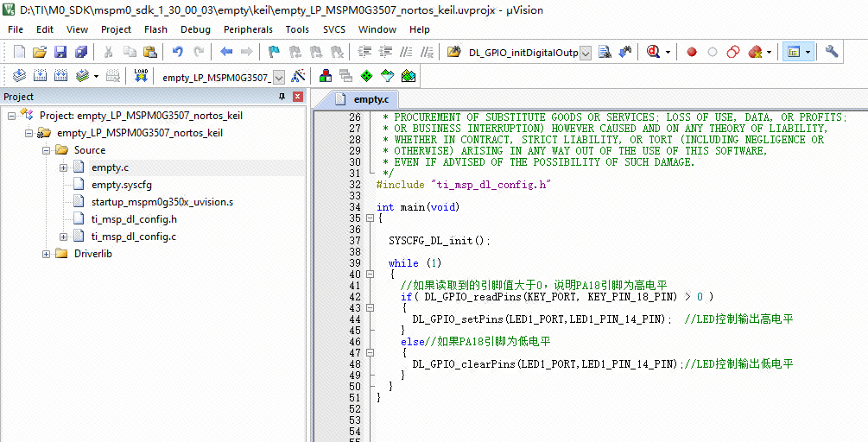Insert or remove a bookmark flag
The height and width of the screenshot is (442, 868).
point(274,52)
